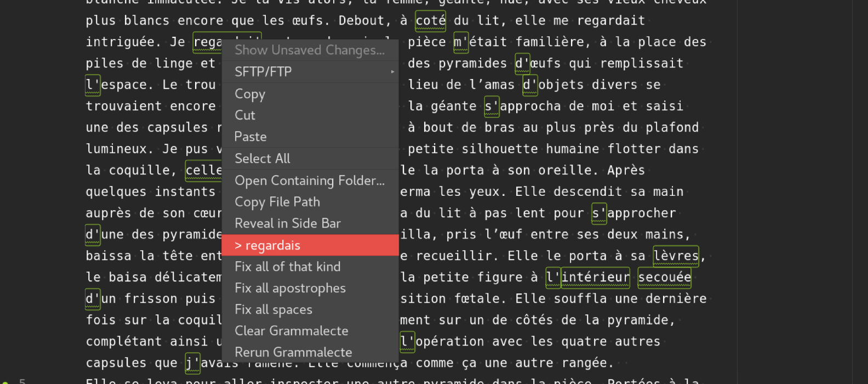Click the flagged s' before 'approcher'
The image size is (868, 384).
[x=599, y=213]
